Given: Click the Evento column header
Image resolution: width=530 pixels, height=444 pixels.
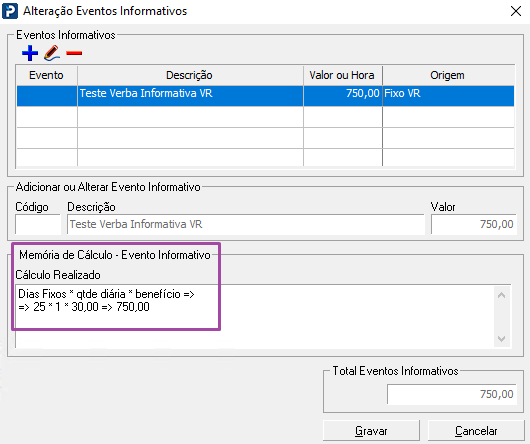Looking at the screenshot, I should tap(46, 75).
